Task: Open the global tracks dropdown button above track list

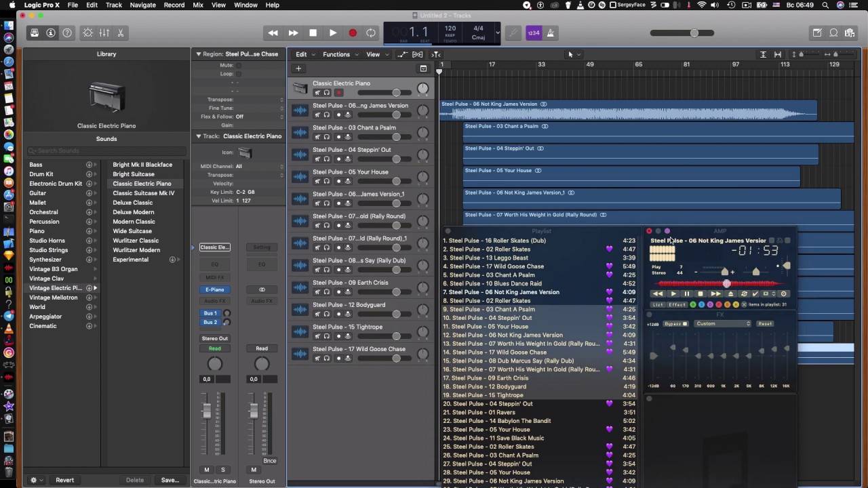Action: [423, 68]
